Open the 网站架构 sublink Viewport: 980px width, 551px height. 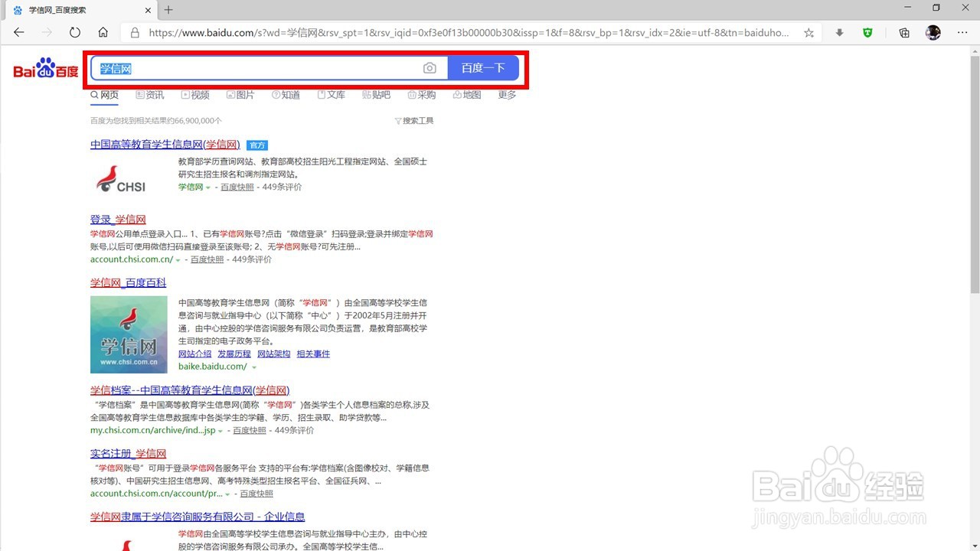click(274, 354)
